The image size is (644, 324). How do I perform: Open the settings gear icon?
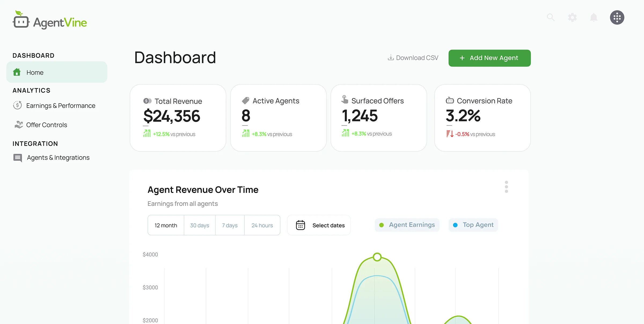coord(572,17)
